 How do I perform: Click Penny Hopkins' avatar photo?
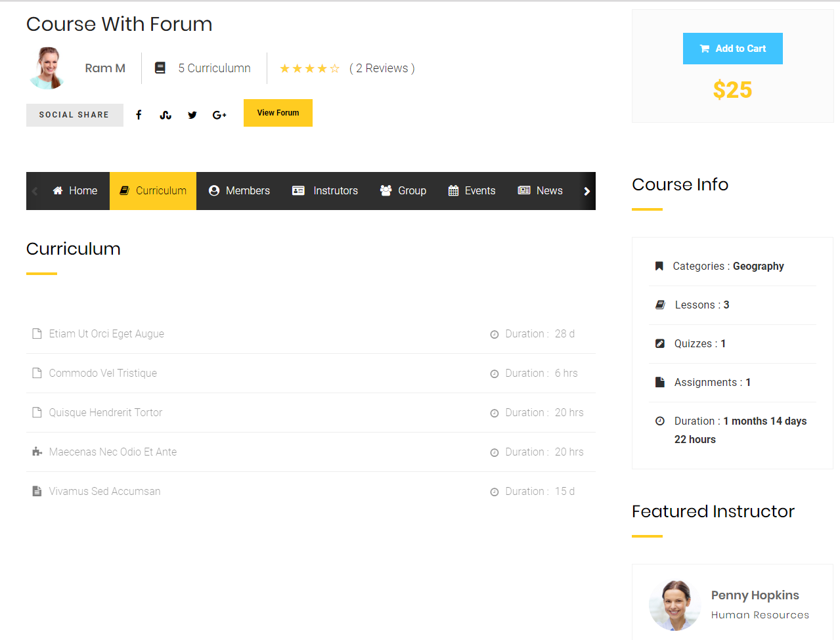(674, 605)
